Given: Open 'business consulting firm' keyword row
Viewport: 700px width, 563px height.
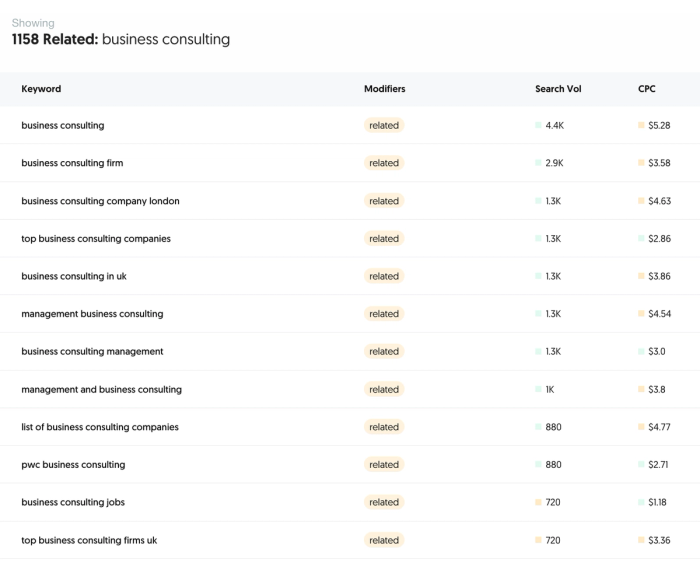Looking at the screenshot, I should pos(72,163).
